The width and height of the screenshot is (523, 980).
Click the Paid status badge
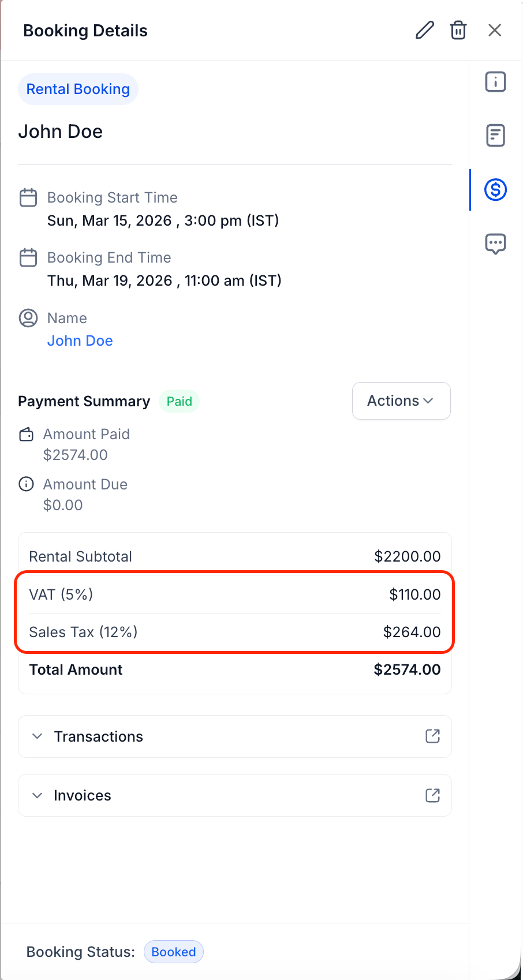179,401
